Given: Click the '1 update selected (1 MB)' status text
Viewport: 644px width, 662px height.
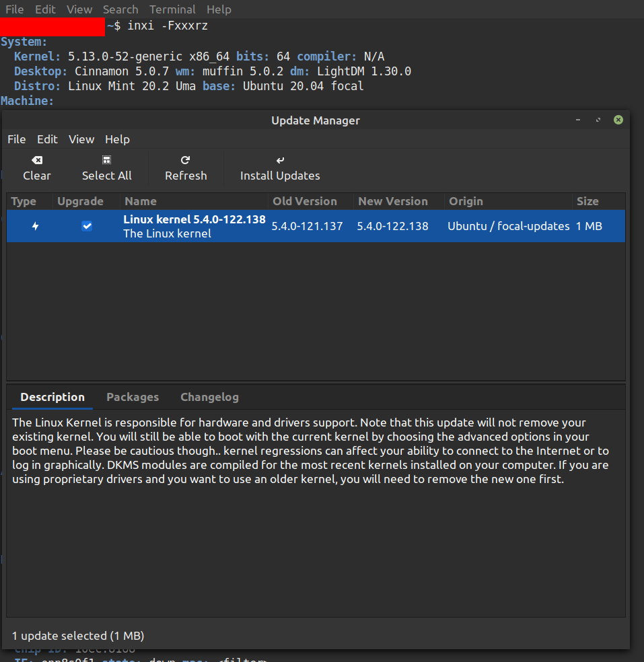Looking at the screenshot, I should click(78, 636).
